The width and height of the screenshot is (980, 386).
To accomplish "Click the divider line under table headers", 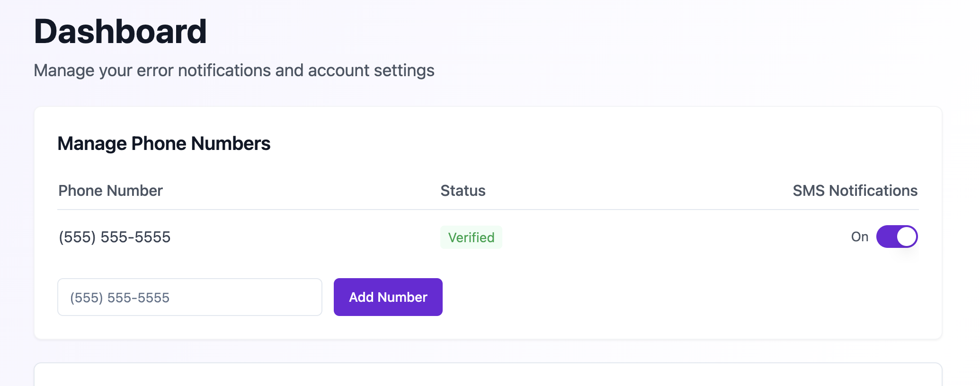I will point(488,210).
